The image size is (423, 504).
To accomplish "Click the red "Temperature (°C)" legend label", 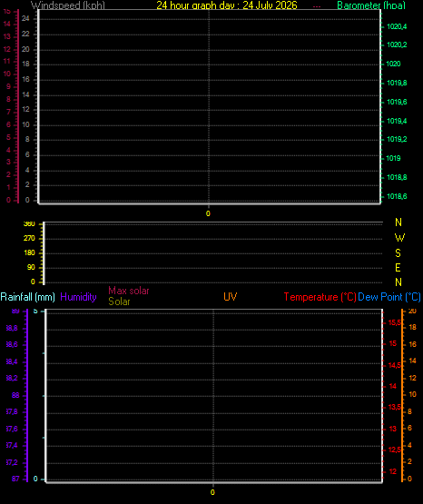I will 320,297.
